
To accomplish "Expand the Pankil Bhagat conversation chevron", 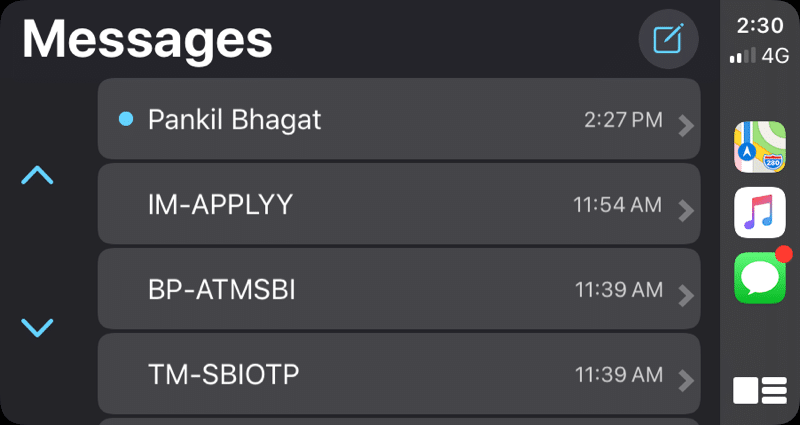I will (685, 125).
